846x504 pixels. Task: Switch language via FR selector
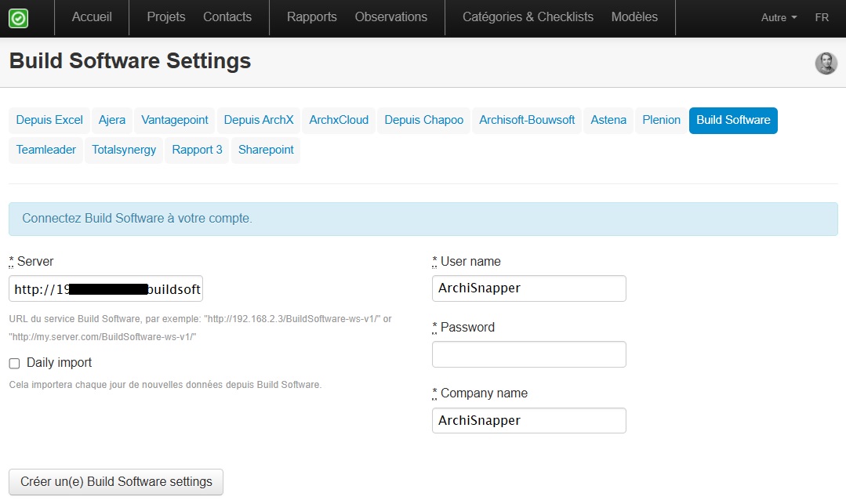[822, 17]
